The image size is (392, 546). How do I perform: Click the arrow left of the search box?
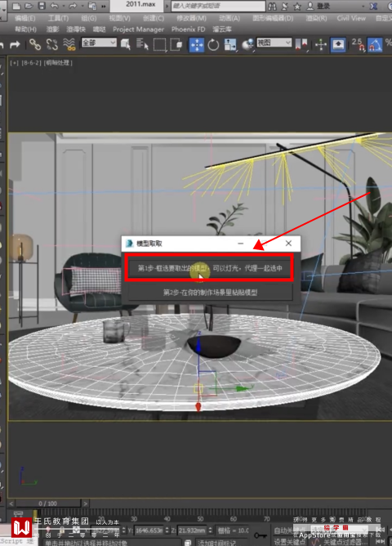[167, 7]
